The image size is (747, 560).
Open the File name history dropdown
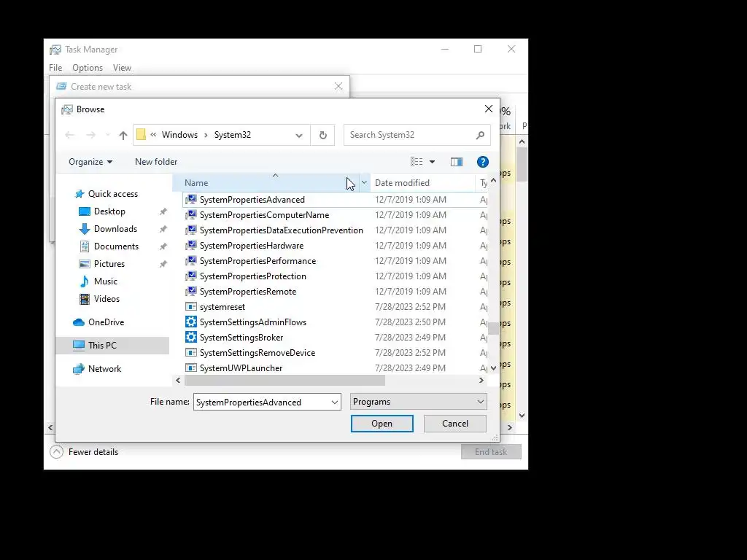[334, 402]
